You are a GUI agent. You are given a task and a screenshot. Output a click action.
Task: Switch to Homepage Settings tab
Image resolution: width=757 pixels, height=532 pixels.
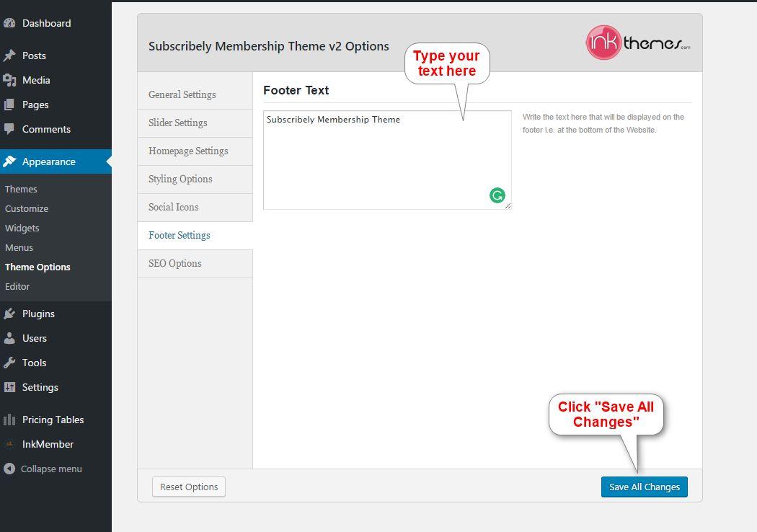tap(195, 151)
